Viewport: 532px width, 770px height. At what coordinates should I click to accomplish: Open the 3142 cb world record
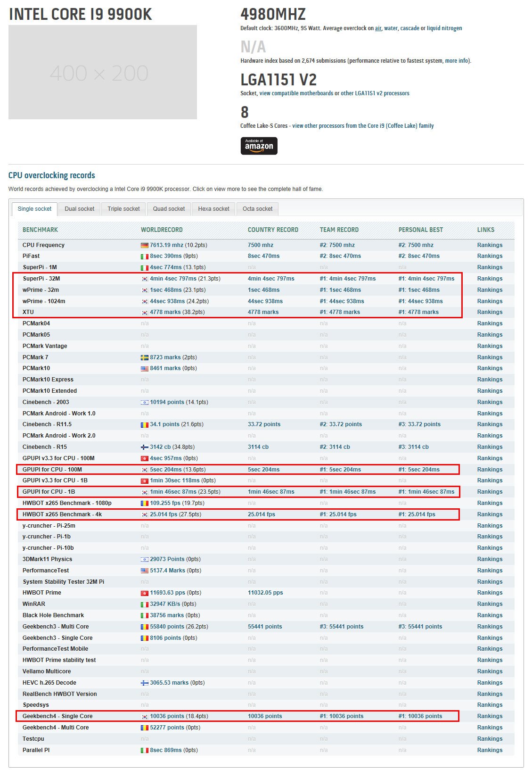pyautogui.click(x=160, y=447)
